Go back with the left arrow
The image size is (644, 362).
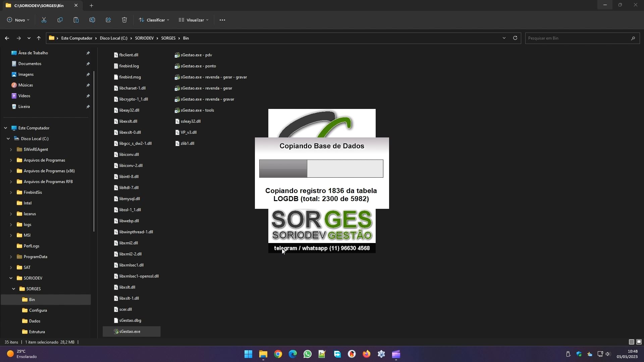[x=7, y=38]
